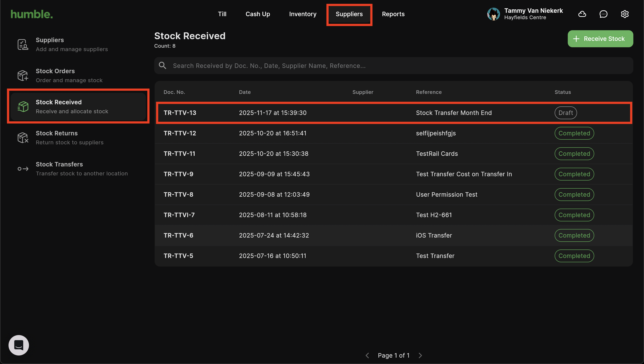Image resolution: width=644 pixels, height=364 pixels.
Task: Click Tammy Van Niekerk's avatar
Action: 493,14
